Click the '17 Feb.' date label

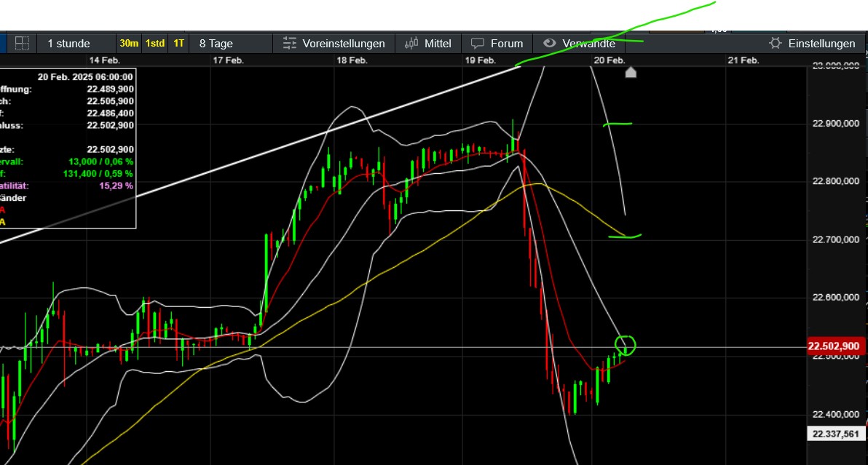(x=228, y=60)
